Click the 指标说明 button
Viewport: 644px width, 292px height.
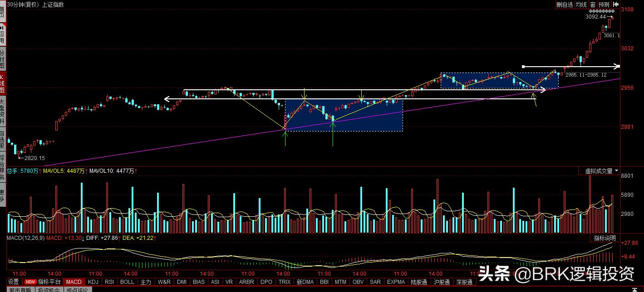tap(605, 238)
